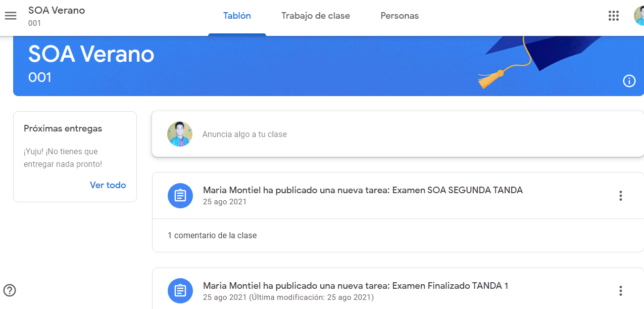Open options for Examen SOA SEGUNDA TANDA post
Screen dimensions: 644x309
pos(621,196)
